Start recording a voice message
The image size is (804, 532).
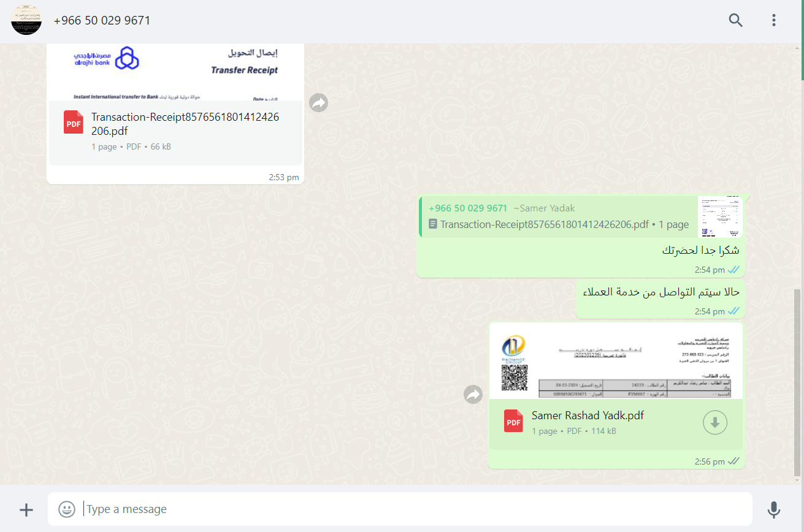tap(774, 509)
